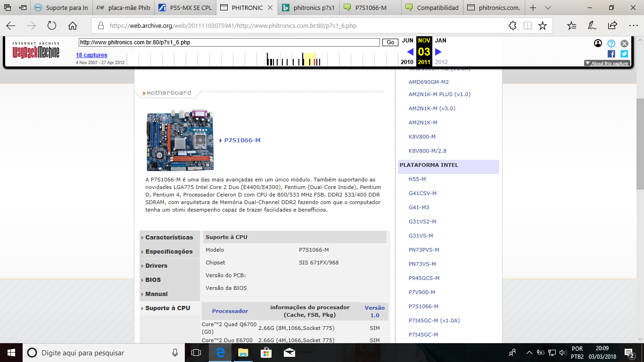Click the Share page icon
This screenshot has width=644, height=362.
(x=612, y=26)
